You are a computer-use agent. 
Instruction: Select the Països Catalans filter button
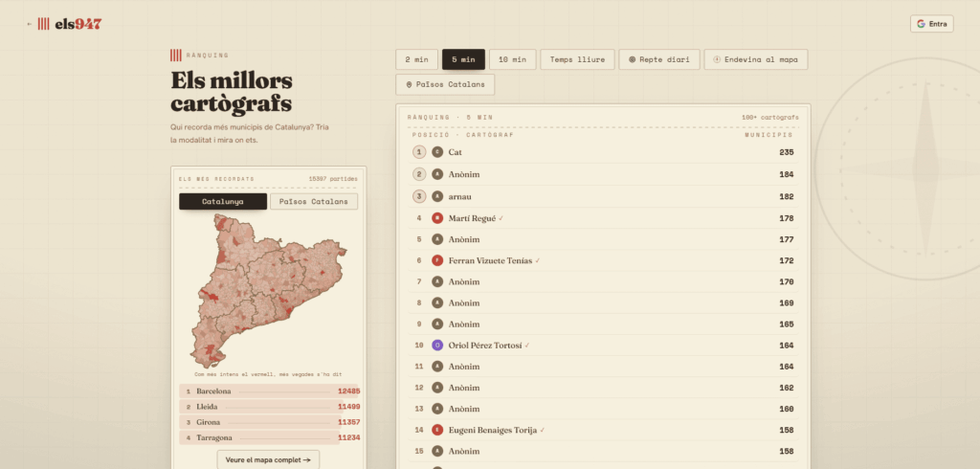point(445,84)
